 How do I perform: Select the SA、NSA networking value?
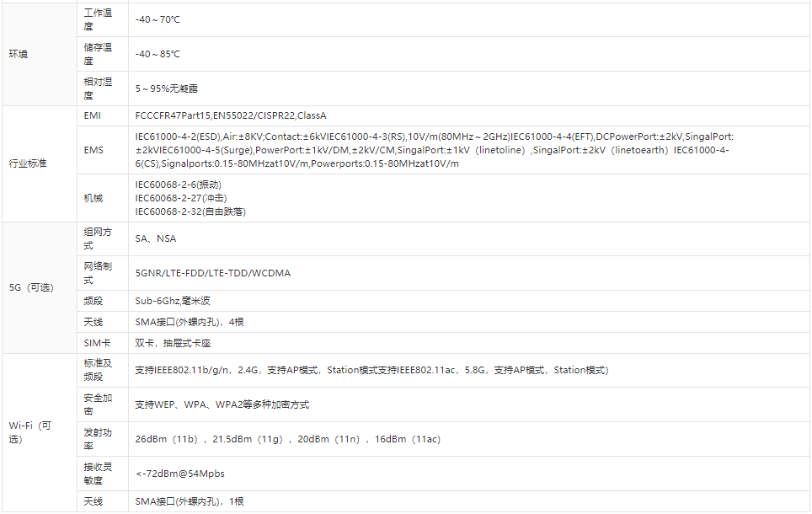[156, 238]
